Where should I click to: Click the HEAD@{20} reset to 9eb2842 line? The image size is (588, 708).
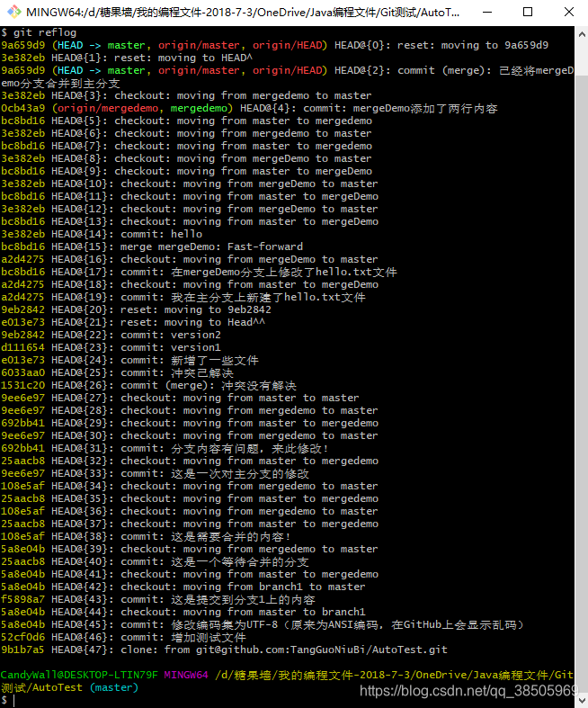[136, 309]
